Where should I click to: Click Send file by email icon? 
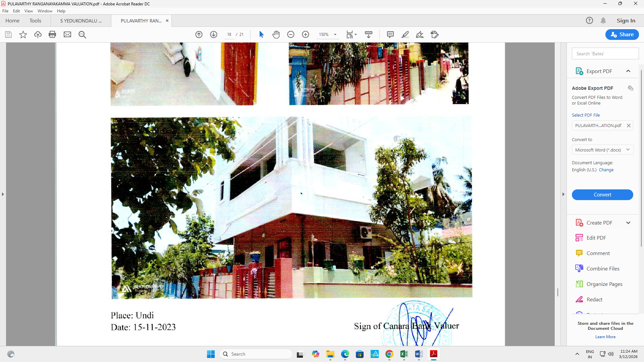[x=67, y=35]
